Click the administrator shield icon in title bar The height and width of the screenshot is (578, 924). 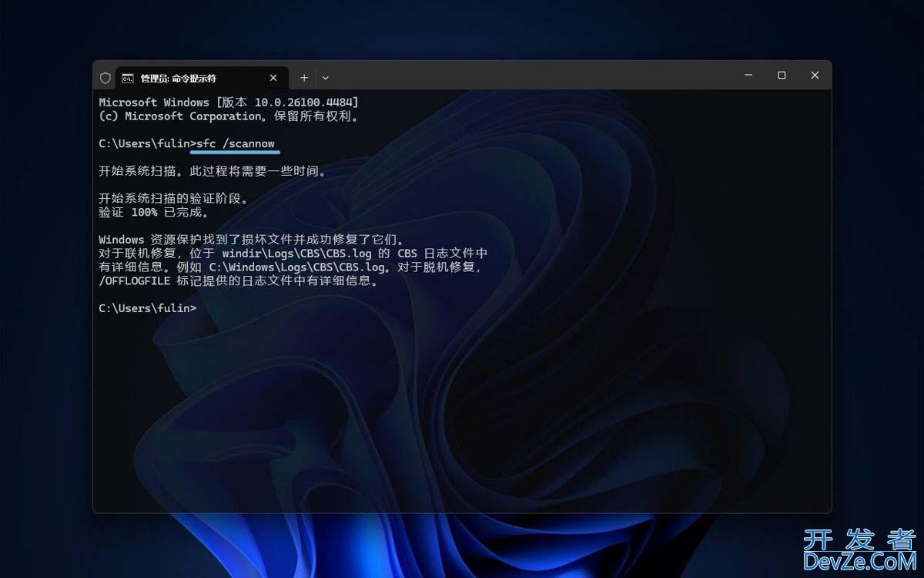click(x=105, y=78)
